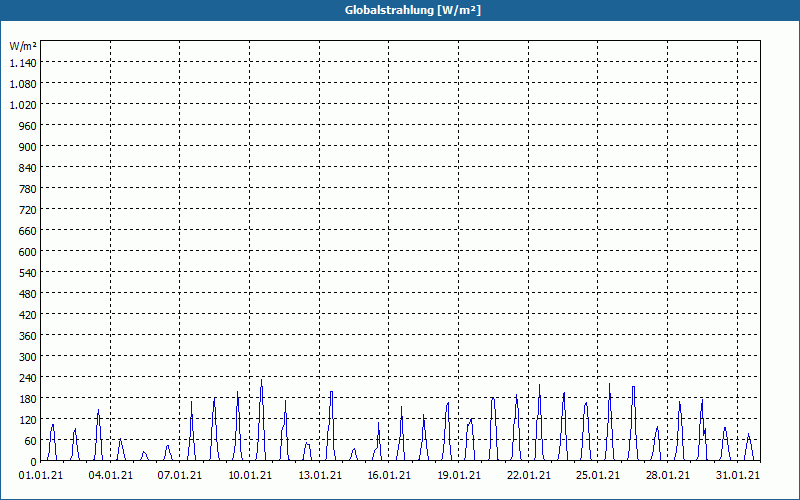Image resolution: width=800 pixels, height=500 pixels.
Task: Click the 1.020 y-axis value
Action: (x=23, y=105)
